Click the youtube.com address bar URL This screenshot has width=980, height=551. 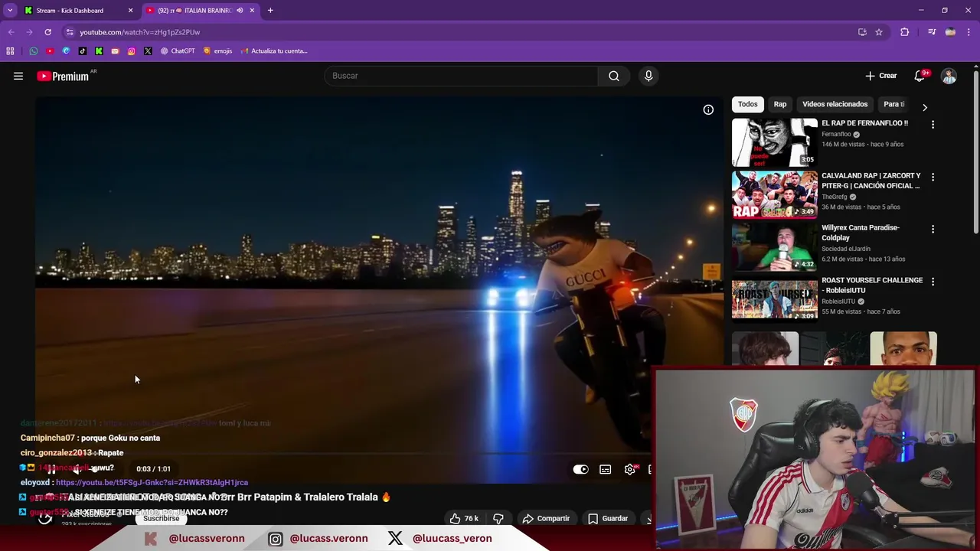pos(140,32)
